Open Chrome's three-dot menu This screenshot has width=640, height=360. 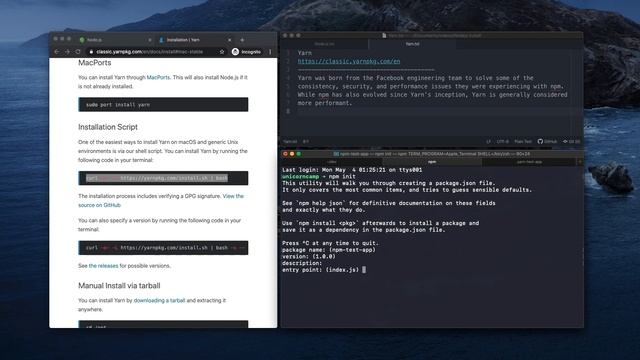[x=270, y=52]
